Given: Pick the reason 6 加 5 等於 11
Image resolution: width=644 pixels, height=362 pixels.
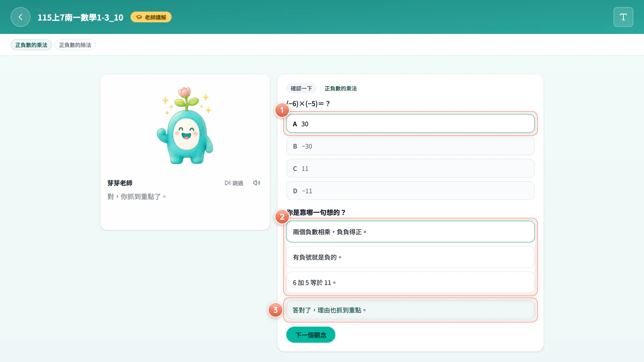Looking at the screenshot, I should click(410, 283).
